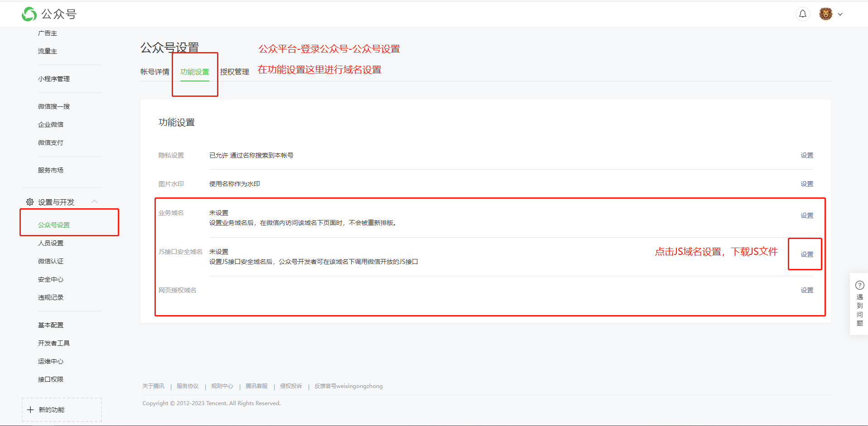Click 设置 for JS接口安全域名
Viewport: 868px width, 426px height.
click(806, 254)
